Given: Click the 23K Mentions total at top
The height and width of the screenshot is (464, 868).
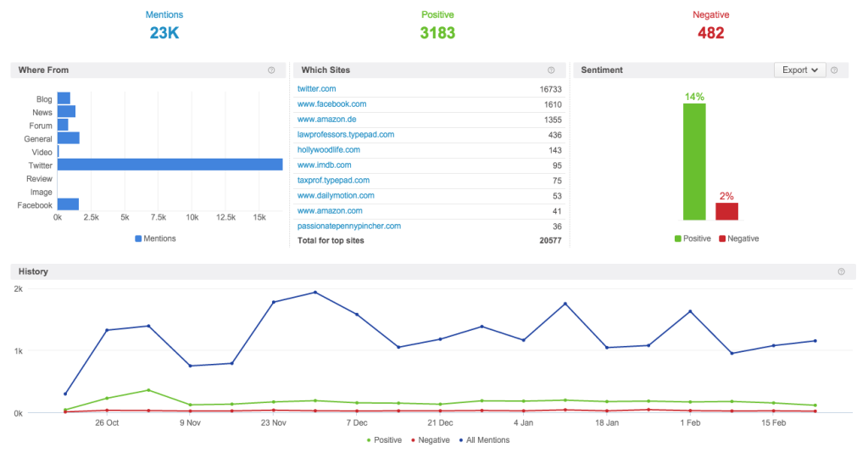Looking at the screenshot, I should pos(164,33).
